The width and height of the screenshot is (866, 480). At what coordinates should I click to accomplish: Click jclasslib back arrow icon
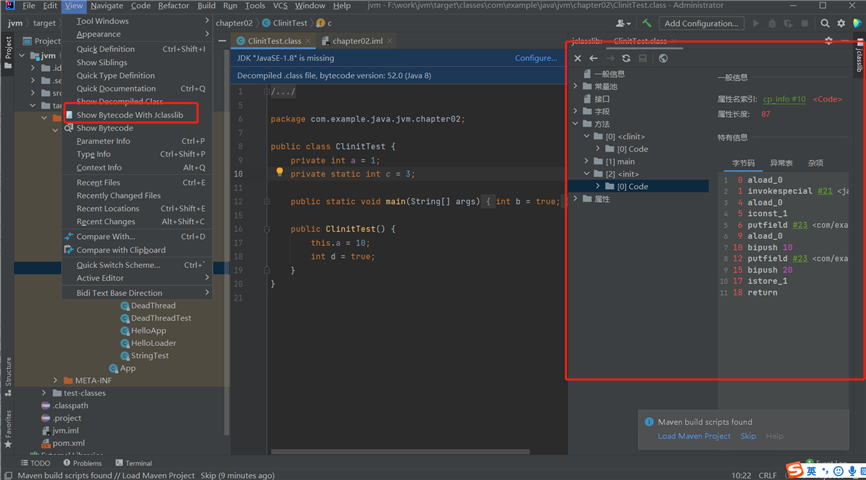(x=593, y=58)
